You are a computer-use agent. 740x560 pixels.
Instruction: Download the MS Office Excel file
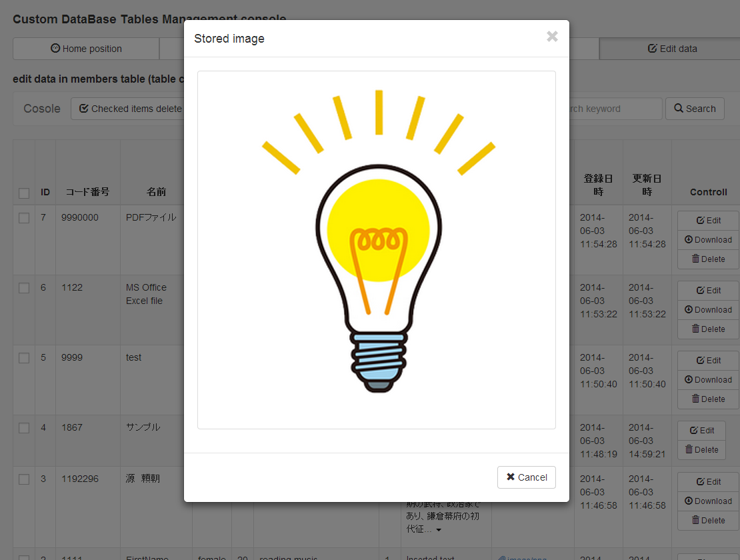pyautogui.click(x=708, y=310)
